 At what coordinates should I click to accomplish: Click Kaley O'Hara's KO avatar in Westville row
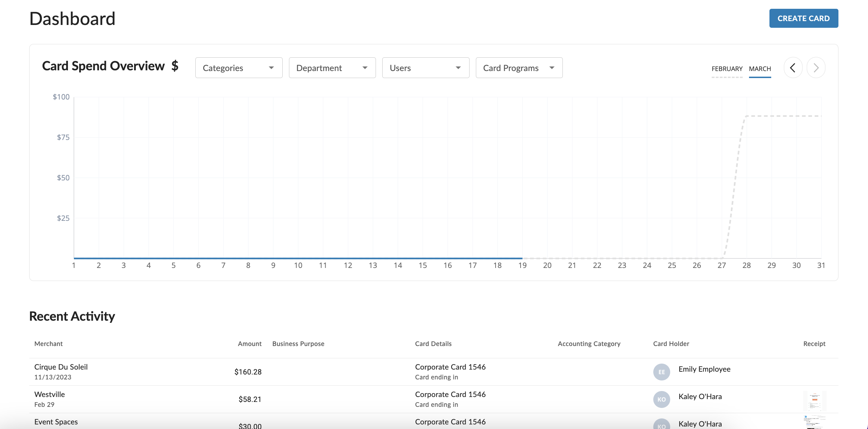tap(661, 399)
